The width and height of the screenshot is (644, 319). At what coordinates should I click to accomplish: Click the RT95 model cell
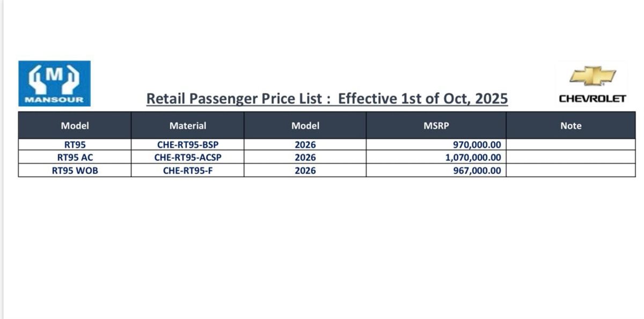(75, 145)
